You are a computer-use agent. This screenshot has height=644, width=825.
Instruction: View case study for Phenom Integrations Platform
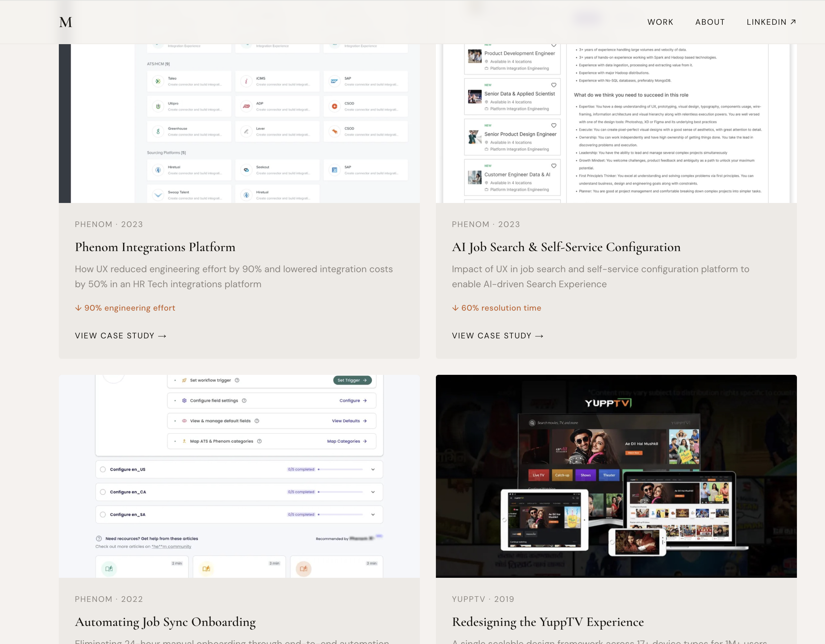120,336
